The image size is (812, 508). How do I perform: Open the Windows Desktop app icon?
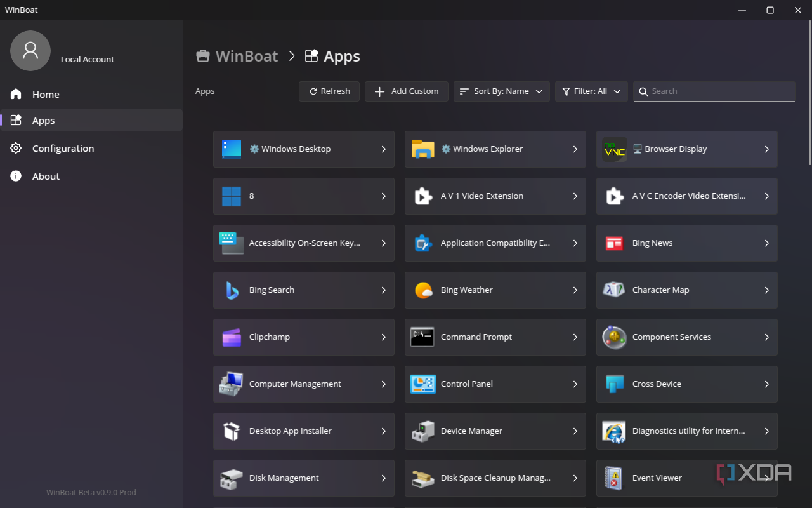[x=232, y=149]
